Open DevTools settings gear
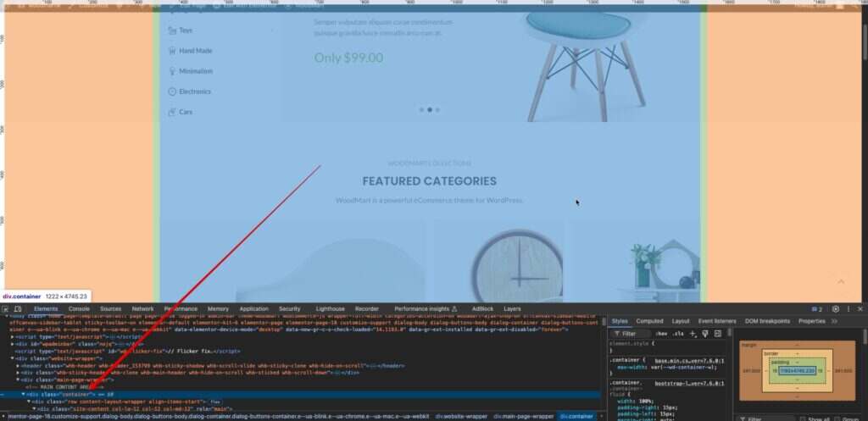Viewport: 868px width, 421px height. tap(835, 308)
